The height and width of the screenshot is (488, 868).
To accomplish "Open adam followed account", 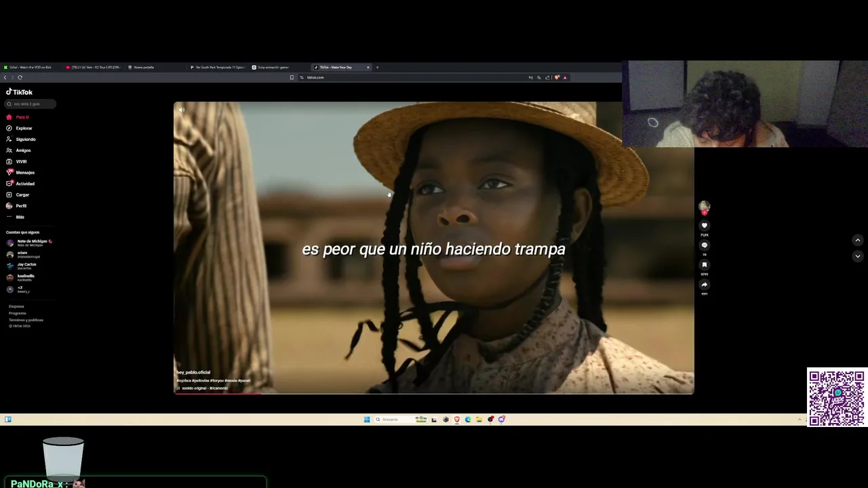I will click(x=23, y=254).
